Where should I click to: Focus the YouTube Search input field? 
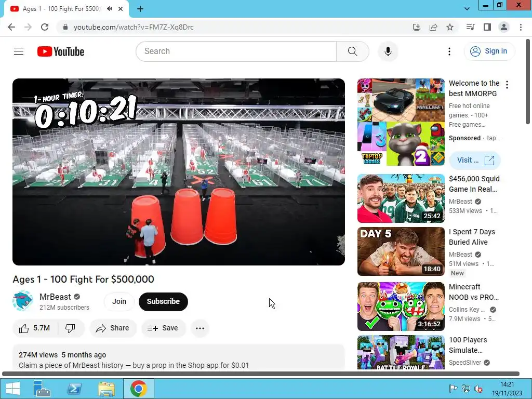[236, 51]
